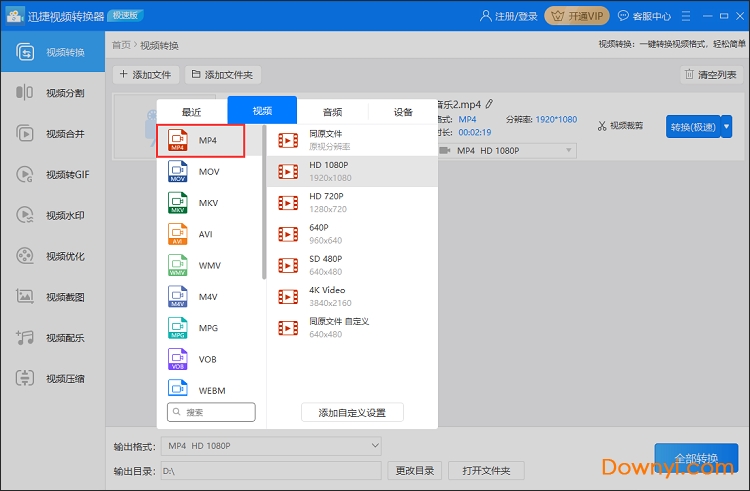Select the WEBM format icon
750x491 pixels.
click(x=177, y=388)
